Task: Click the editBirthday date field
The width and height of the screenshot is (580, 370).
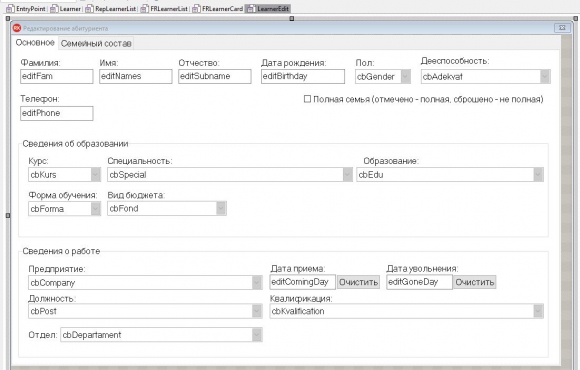Action: click(303, 77)
